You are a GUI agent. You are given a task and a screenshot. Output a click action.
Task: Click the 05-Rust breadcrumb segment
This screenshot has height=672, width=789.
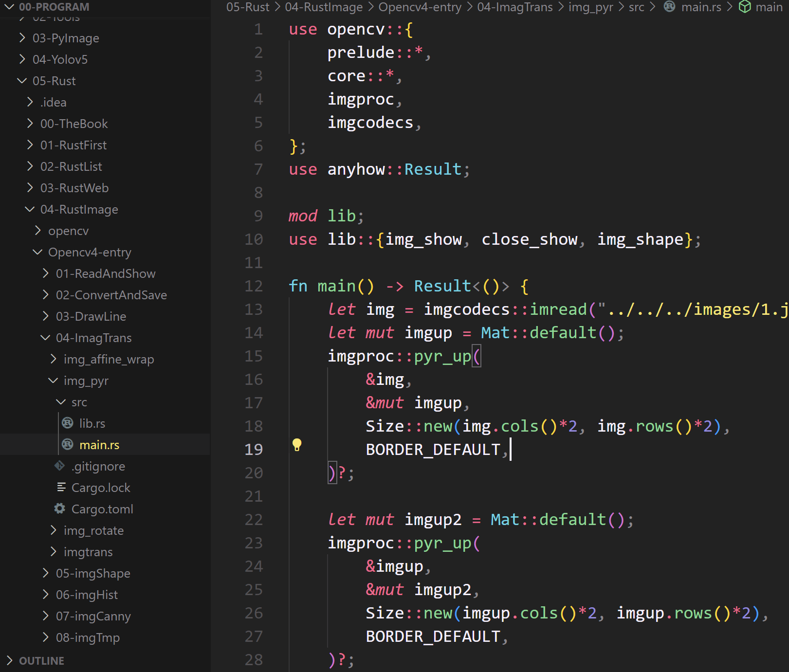pos(248,7)
